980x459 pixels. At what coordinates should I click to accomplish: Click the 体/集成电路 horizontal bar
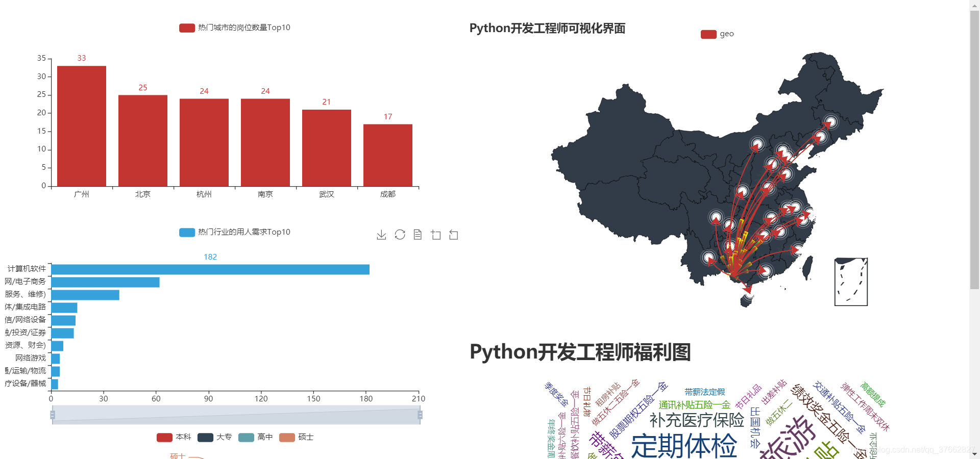click(x=64, y=308)
